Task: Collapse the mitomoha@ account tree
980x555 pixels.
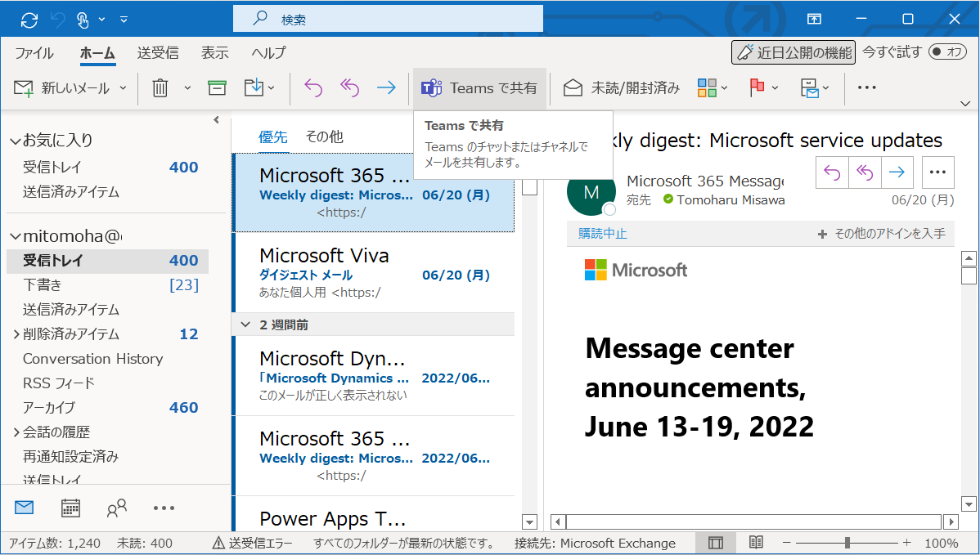Action: (x=15, y=236)
